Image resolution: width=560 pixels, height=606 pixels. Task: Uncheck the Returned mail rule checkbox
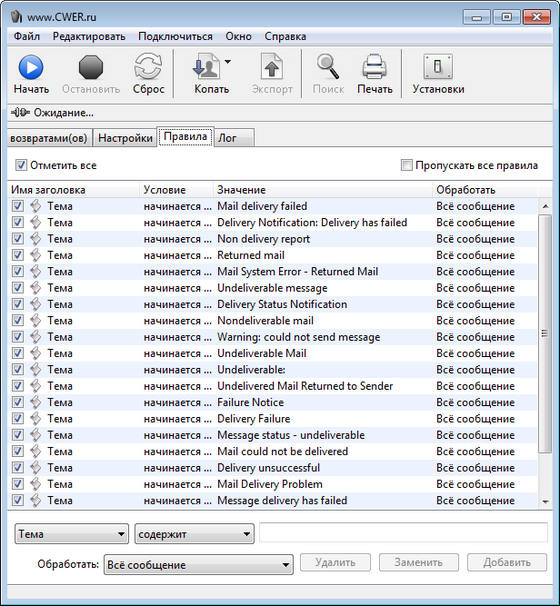coord(18,255)
